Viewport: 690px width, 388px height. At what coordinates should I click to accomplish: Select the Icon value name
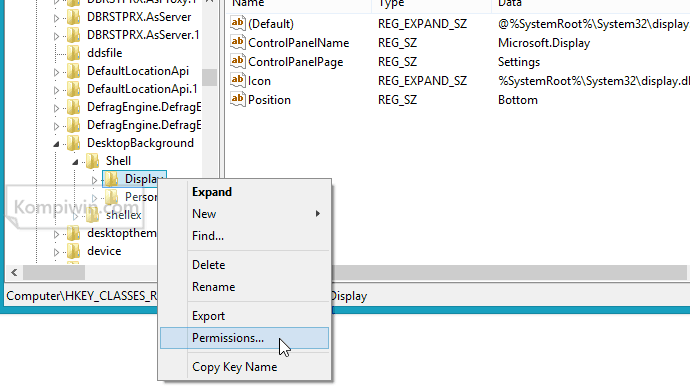pyautogui.click(x=259, y=81)
